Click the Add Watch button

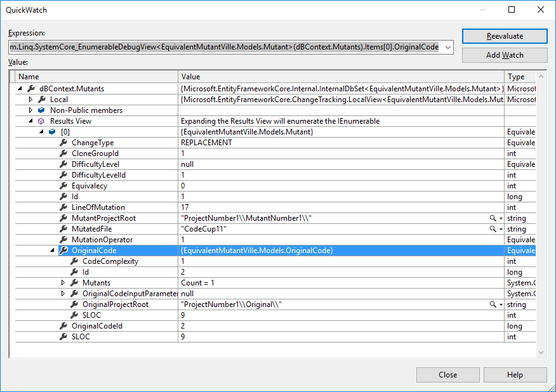tap(504, 55)
